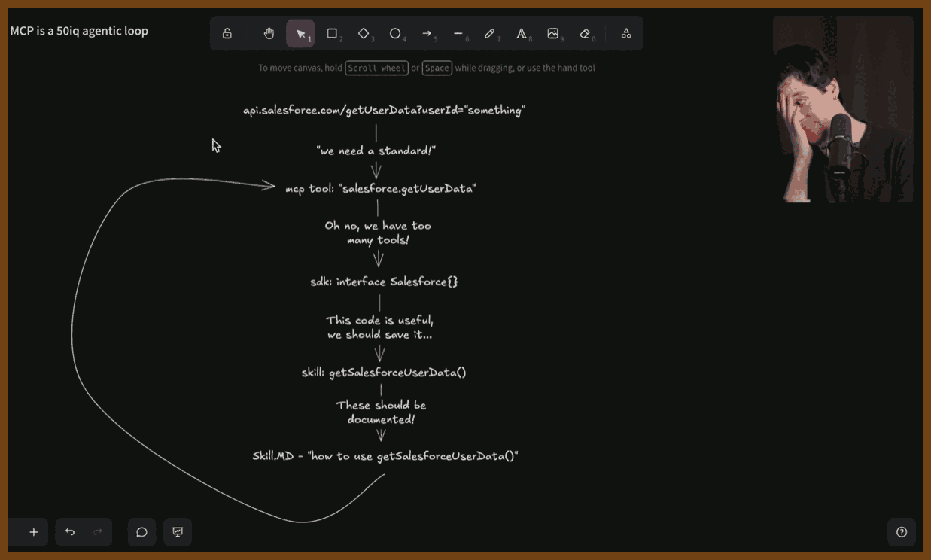This screenshot has height=560, width=931.
Task: Undo the last canvas action
Action: point(70,532)
